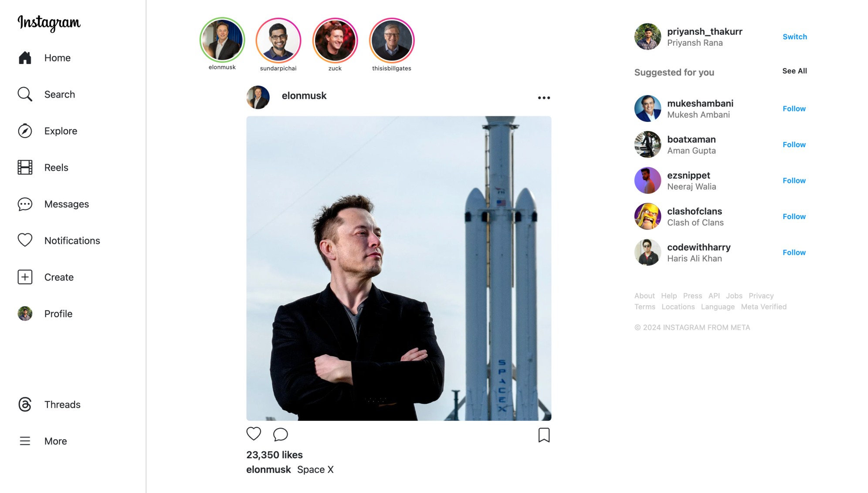
Task: View sundarpichai's story
Action: coord(278,41)
